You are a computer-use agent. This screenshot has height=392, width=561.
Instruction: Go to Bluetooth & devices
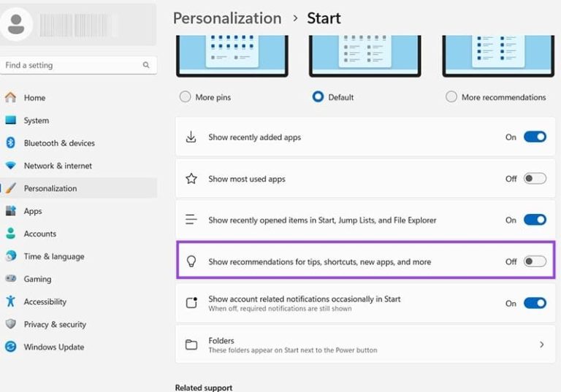[x=79, y=142]
